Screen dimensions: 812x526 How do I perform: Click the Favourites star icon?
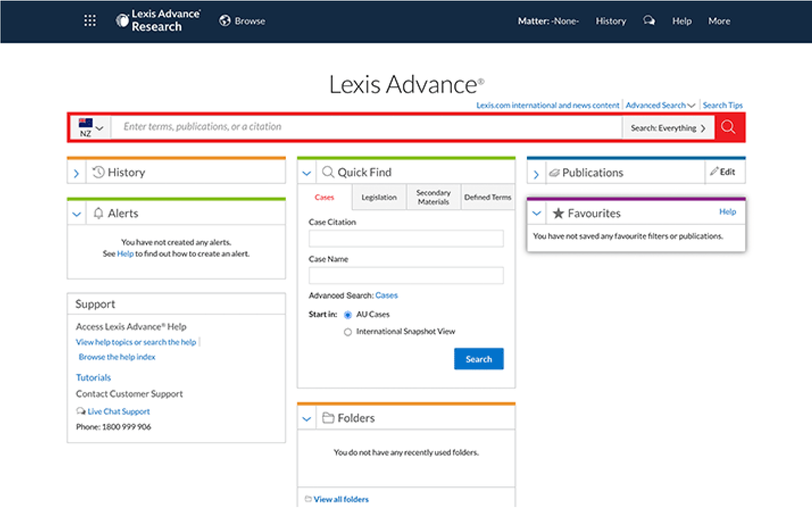click(558, 213)
